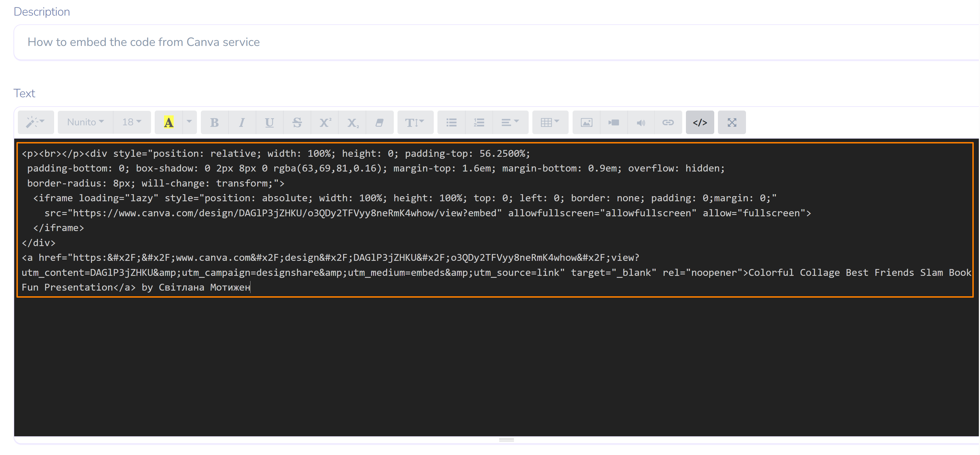
Task: Apply superscript formatting
Action: 325,122
